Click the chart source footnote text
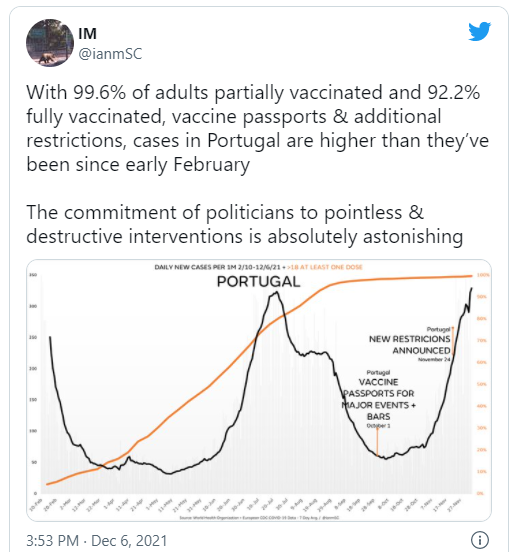Screen dimensions: 517x552 pyautogui.click(x=259, y=518)
